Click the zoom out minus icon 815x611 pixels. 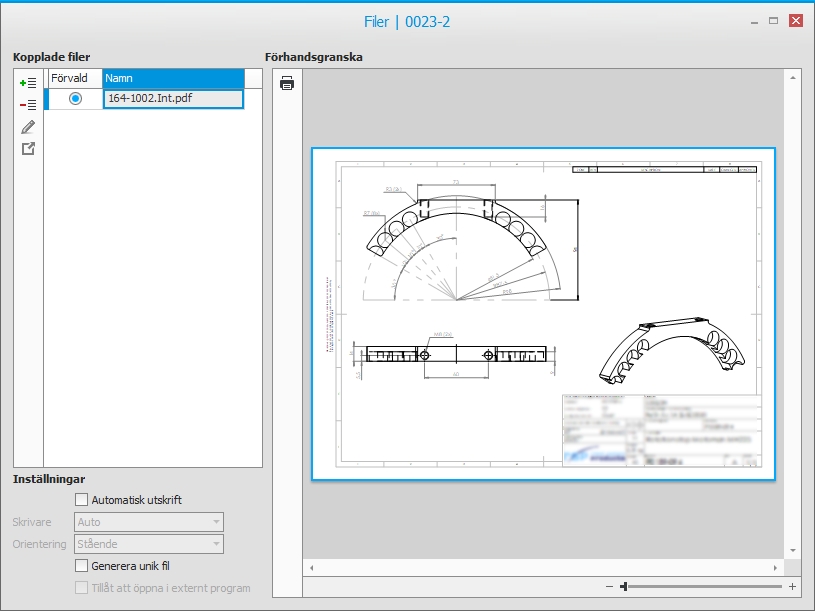tap(609, 587)
